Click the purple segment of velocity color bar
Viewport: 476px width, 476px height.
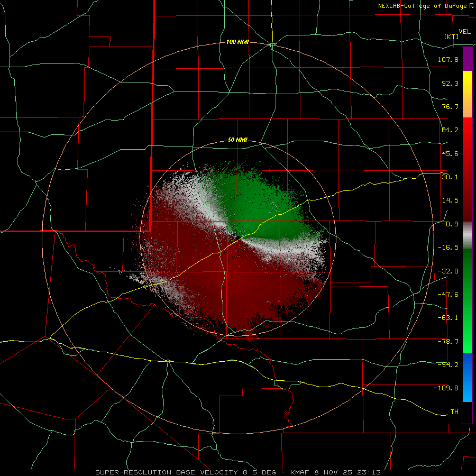467,59
